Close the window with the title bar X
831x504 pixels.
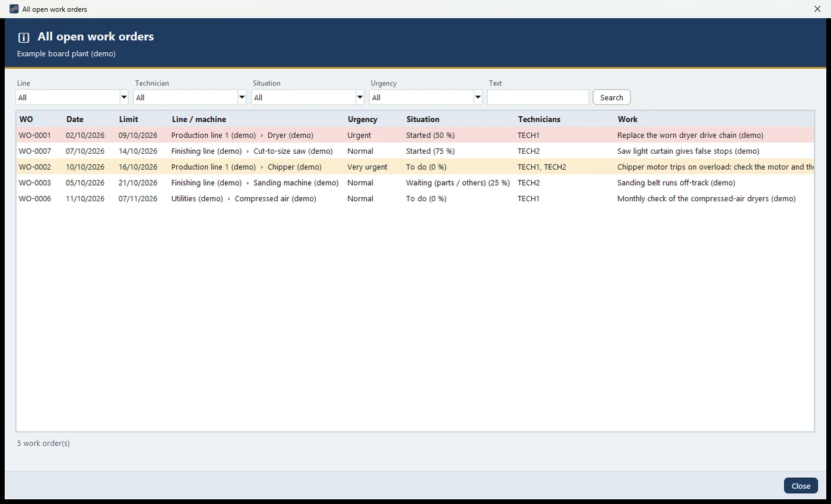pyautogui.click(x=817, y=9)
